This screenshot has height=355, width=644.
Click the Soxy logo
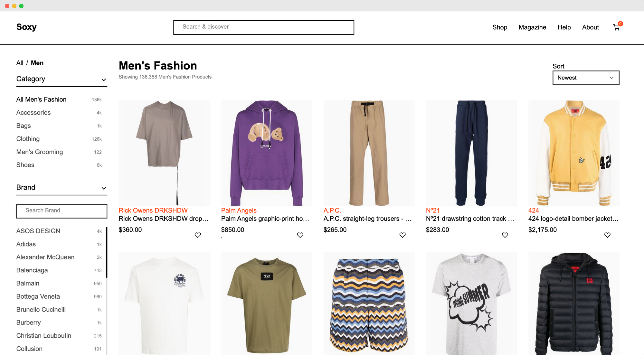tap(26, 27)
